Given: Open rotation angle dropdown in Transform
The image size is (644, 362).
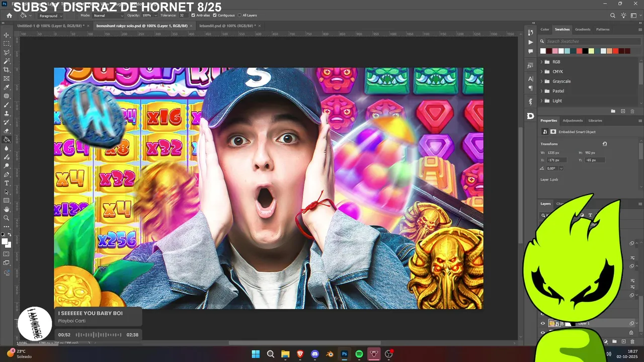Looking at the screenshot, I should click(x=561, y=168).
